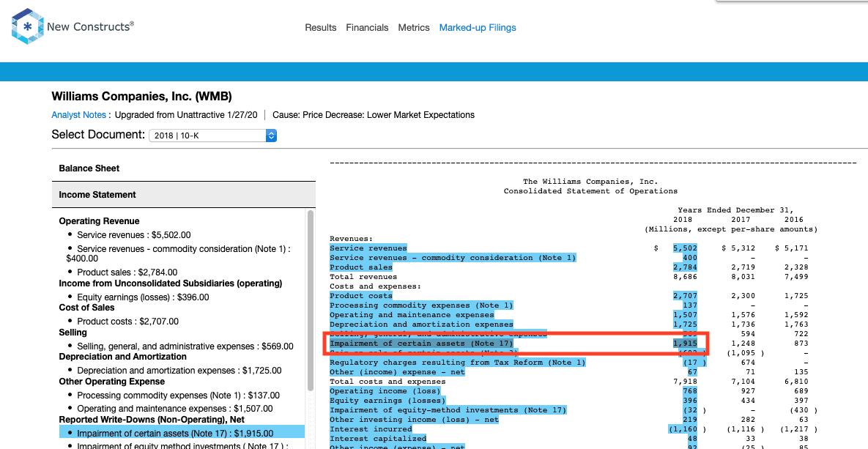Click Reported Write-Downs (Non-Operating), Net heading
Image resolution: width=868 pixels, height=449 pixels.
click(152, 420)
